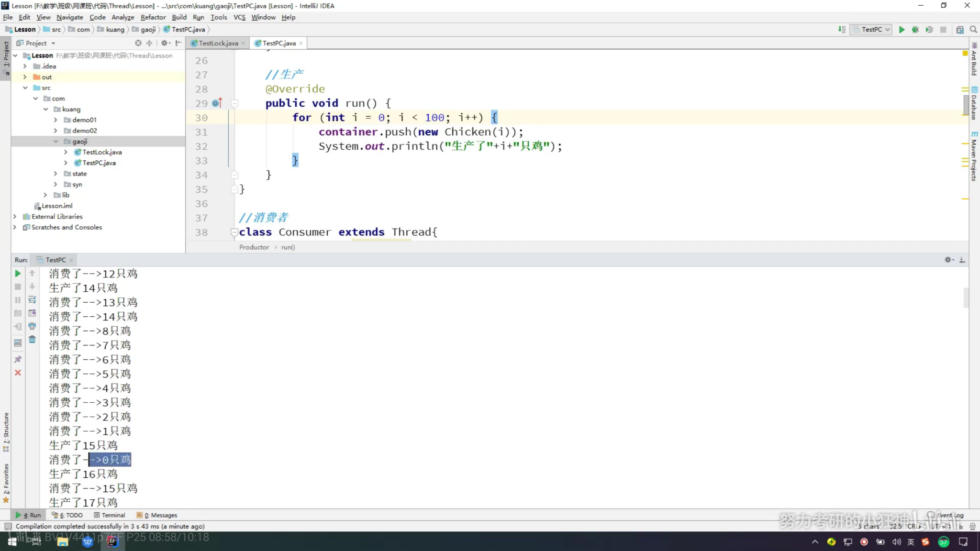Start debugging TestPC with the bug icon
This screenshot has height=551, width=980.
[915, 30]
